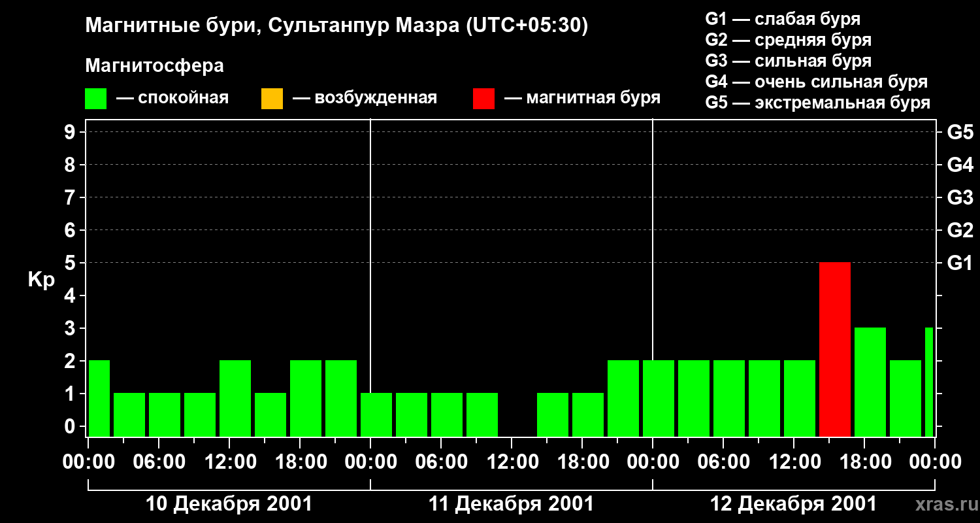Select the Kp 2 bar at 12:00 on 10 Декабря
Screen dimensions: 980x523
coord(235,398)
